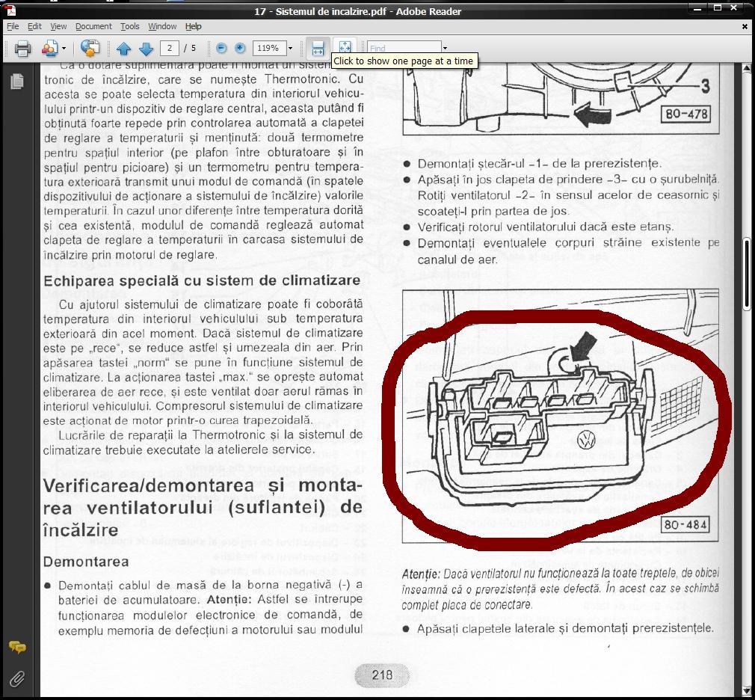Click the heading 'Echiparea specială cu sistem de climatizare'
Viewport: 755px width, 700px height.
click(x=203, y=280)
